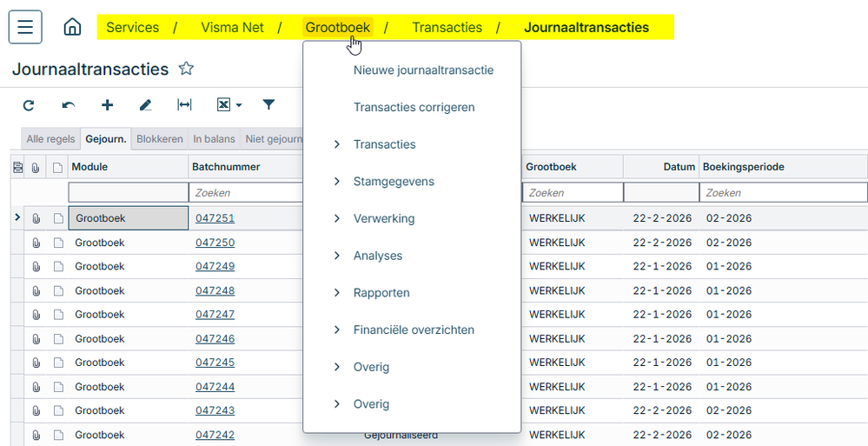Image resolution: width=868 pixels, height=446 pixels.
Task: Switch to the Alle regels tab
Action: [50, 139]
